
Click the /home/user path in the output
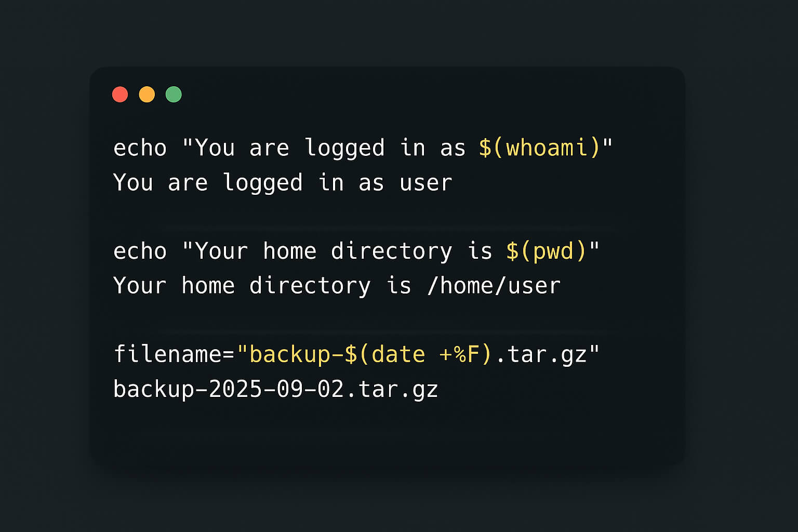pyautogui.click(x=494, y=286)
